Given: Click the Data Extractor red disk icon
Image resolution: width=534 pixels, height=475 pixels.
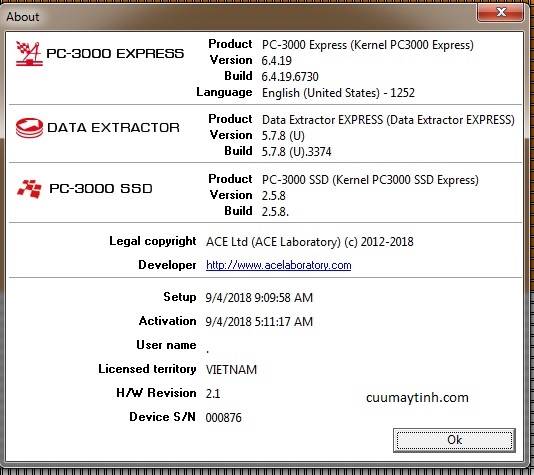Looking at the screenshot, I should click(x=29, y=128).
